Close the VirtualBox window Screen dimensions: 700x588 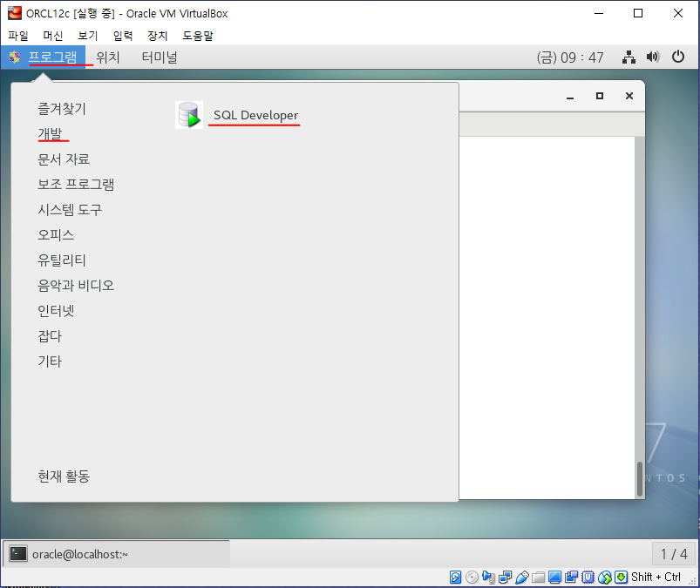[x=678, y=13]
